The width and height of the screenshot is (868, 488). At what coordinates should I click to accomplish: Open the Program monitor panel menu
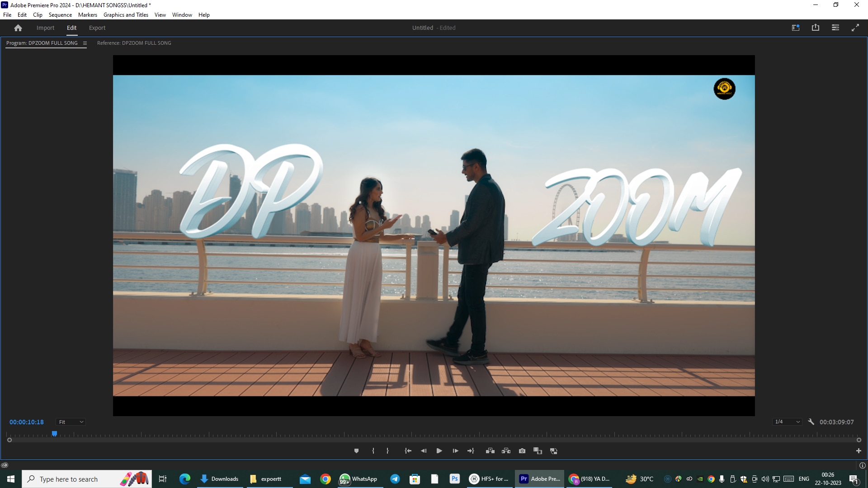[85, 43]
